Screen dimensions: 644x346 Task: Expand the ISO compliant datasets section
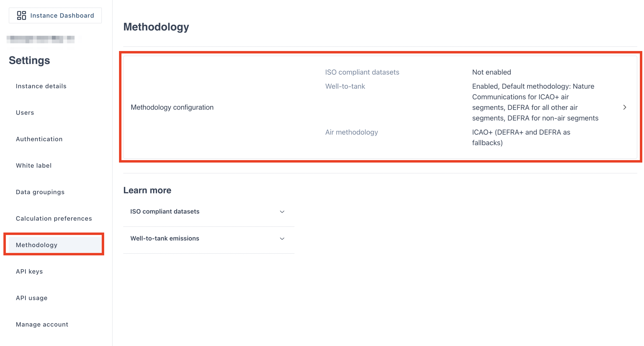click(x=165, y=211)
